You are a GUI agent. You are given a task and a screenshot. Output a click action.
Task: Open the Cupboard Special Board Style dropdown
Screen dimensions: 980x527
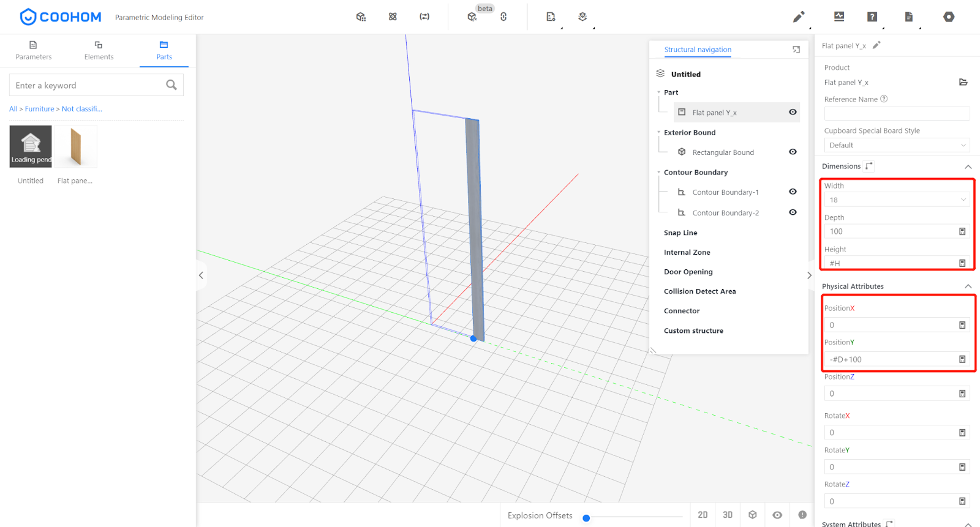897,145
